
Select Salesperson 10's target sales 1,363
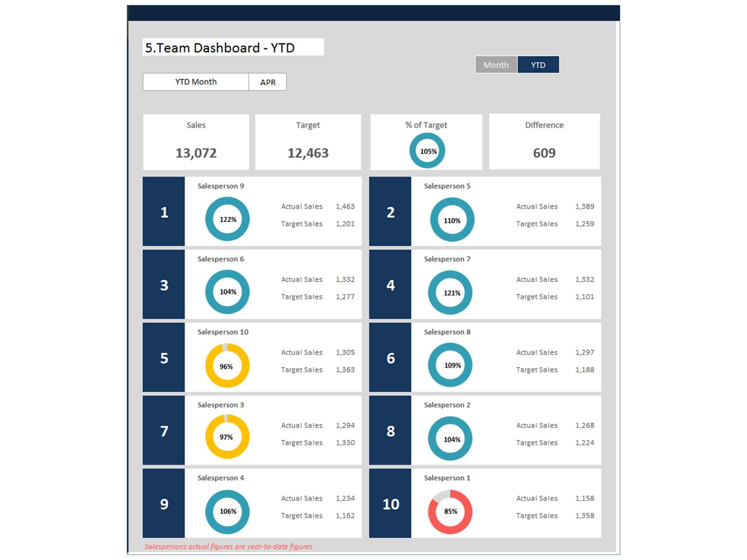point(345,370)
